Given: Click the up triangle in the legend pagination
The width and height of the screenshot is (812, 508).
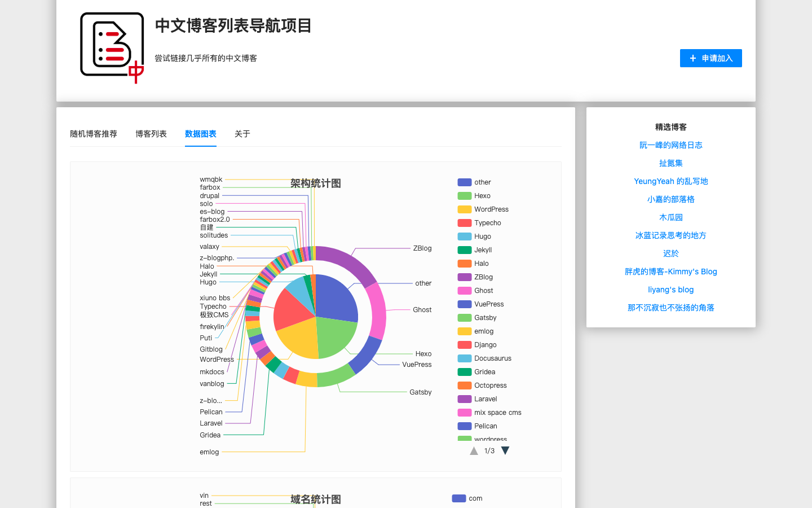Looking at the screenshot, I should (474, 450).
